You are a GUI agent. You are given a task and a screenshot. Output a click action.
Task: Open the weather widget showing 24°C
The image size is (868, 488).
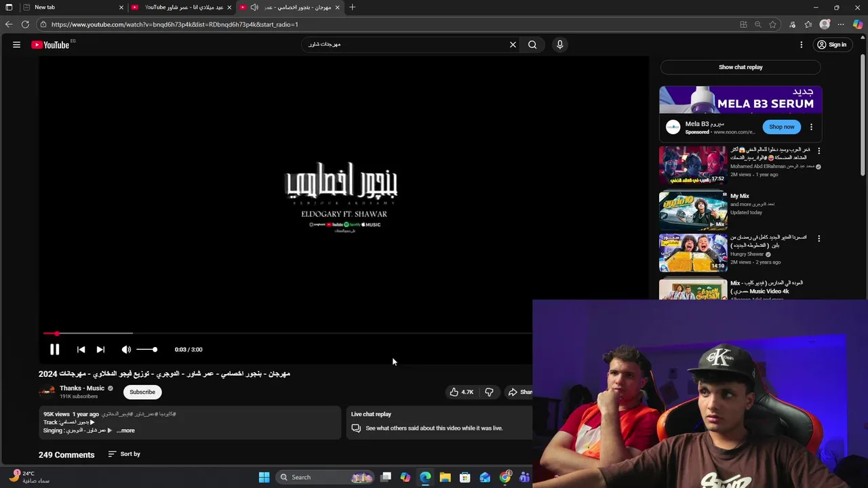pos(31,477)
